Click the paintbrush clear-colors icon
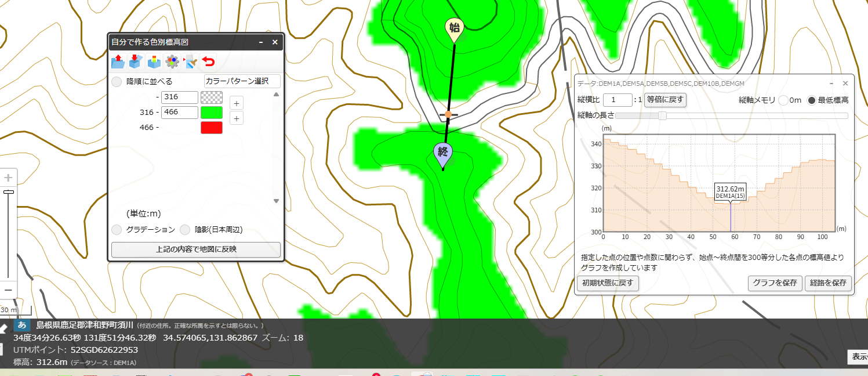The width and height of the screenshot is (868, 376). pyautogui.click(x=190, y=61)
